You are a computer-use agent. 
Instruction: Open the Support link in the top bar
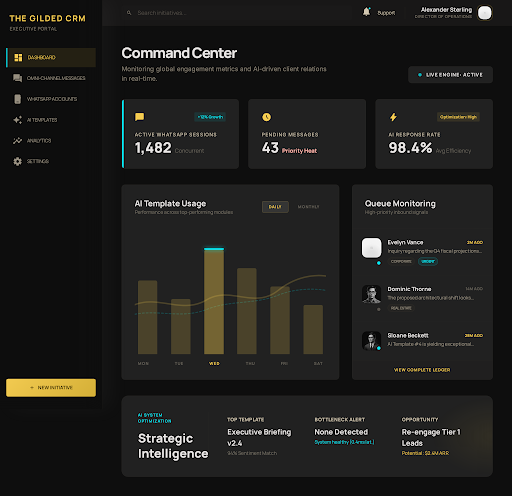(x=386, y=13)
